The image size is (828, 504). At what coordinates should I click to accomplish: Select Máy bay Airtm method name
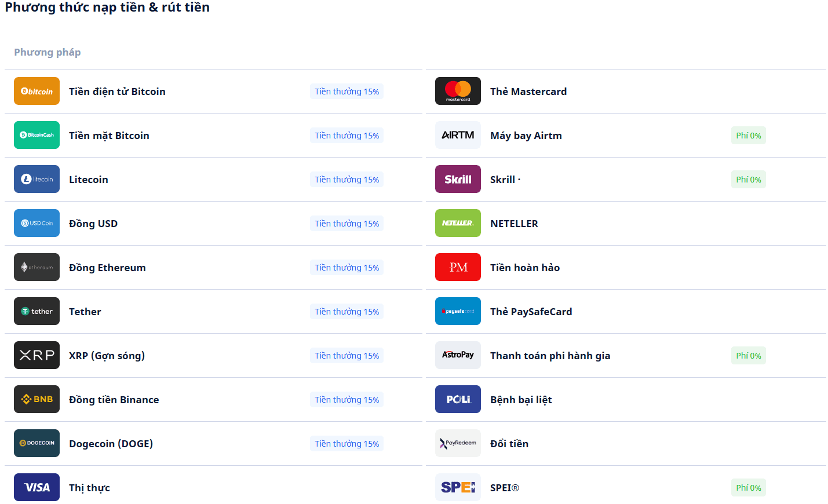(526, 136)
